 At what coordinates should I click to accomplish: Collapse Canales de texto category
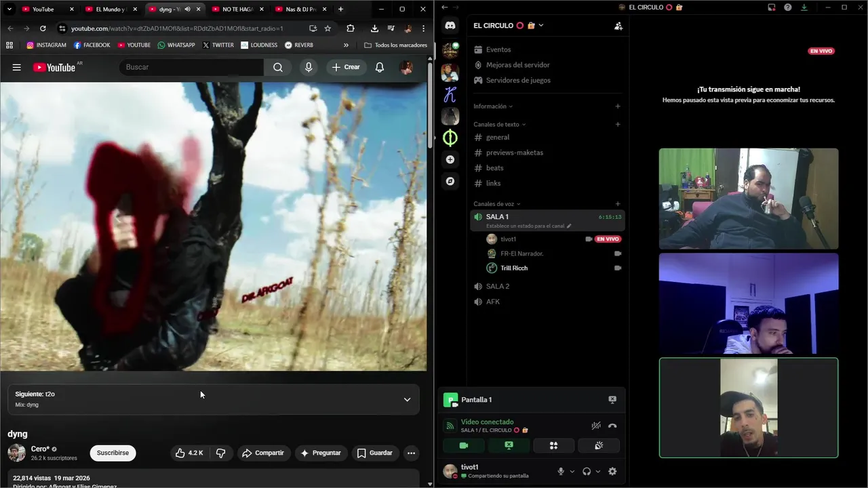[500, 125]
